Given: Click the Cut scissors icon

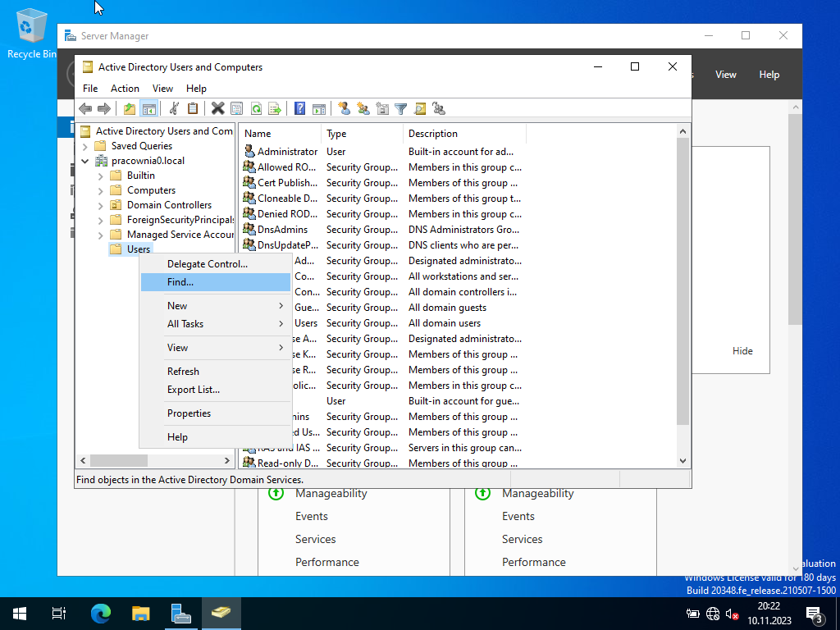Looking at the screenshot, I should click(x=174, y=109).
